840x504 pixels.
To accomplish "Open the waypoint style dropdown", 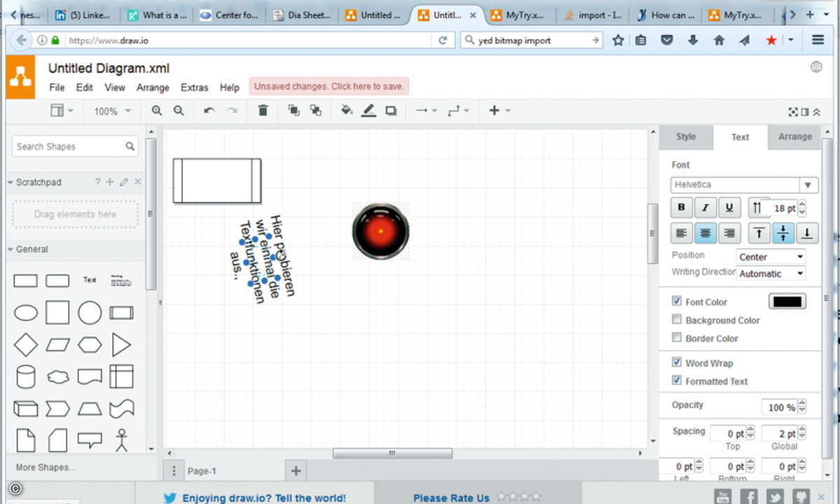I will tap(458, 111).
